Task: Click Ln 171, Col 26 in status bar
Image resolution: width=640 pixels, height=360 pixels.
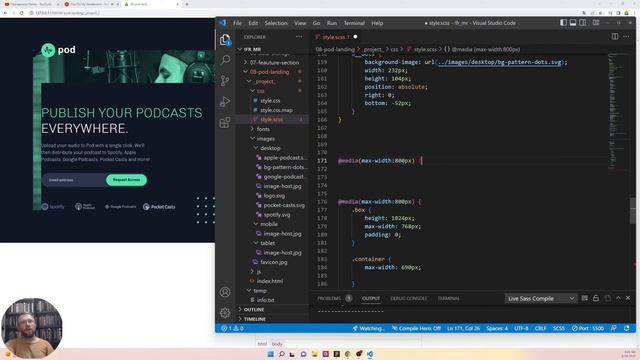Action: [463, 328]
